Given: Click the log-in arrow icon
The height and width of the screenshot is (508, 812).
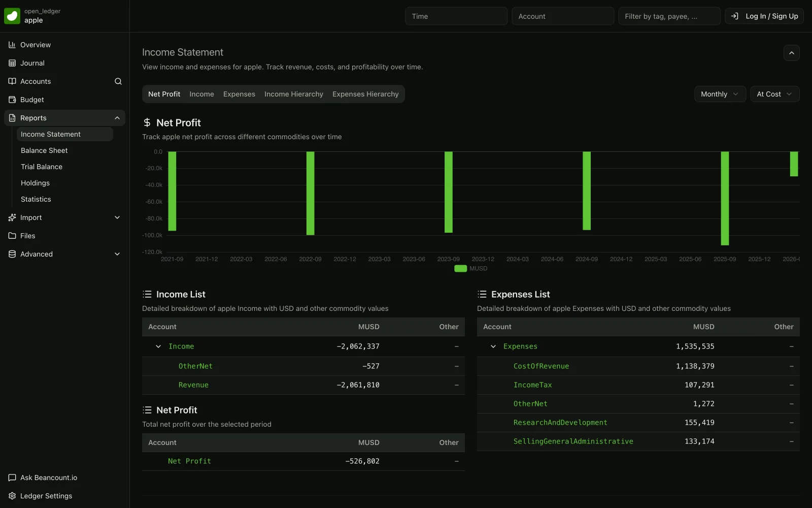Looking at the screenshot, I should [x=734, y=16].
